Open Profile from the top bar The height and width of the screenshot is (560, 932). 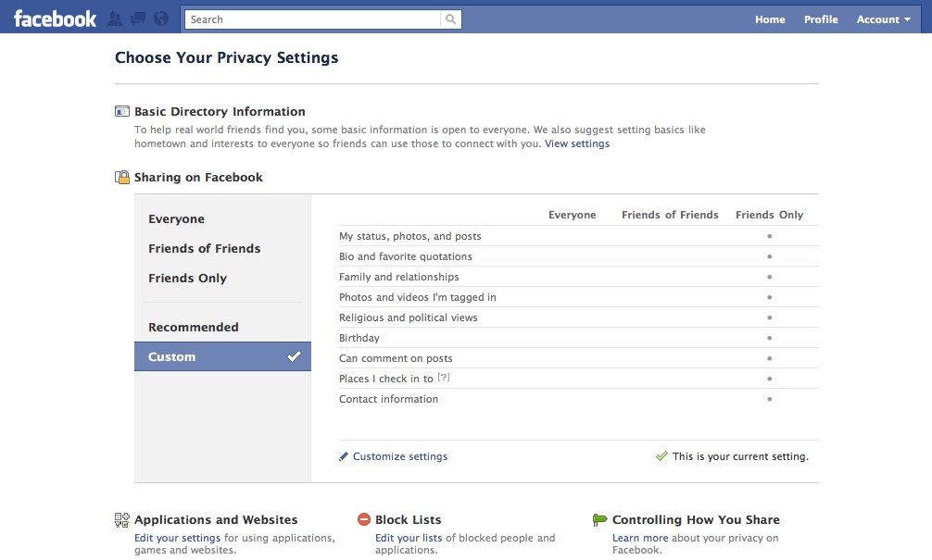click(821, 19)
